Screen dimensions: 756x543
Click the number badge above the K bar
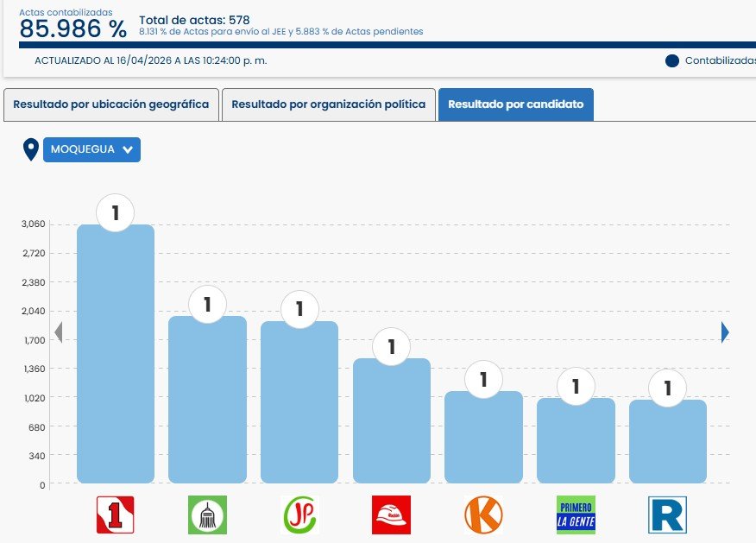click(x=483, y=379)
